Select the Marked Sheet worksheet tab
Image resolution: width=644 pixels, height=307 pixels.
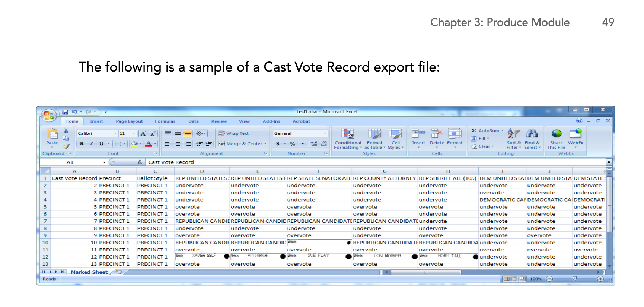(89, 272)
